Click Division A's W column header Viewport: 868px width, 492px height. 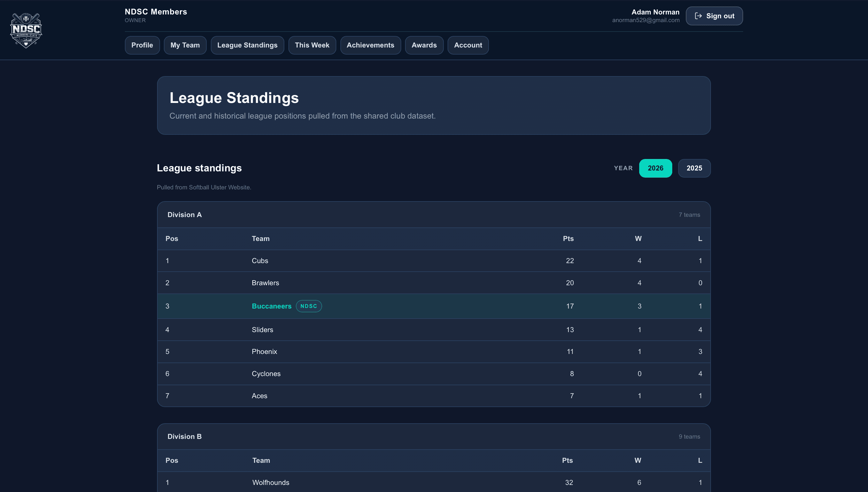[638, 239]
